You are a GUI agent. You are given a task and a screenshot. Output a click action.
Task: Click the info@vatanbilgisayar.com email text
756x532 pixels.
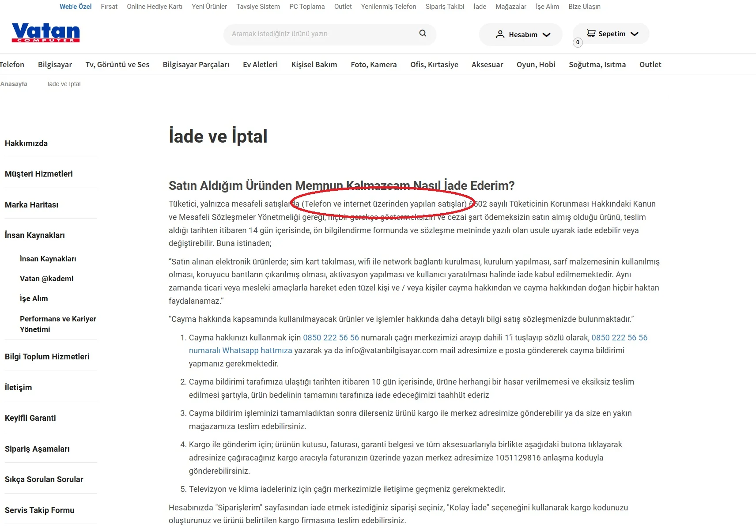pos(391,351)
